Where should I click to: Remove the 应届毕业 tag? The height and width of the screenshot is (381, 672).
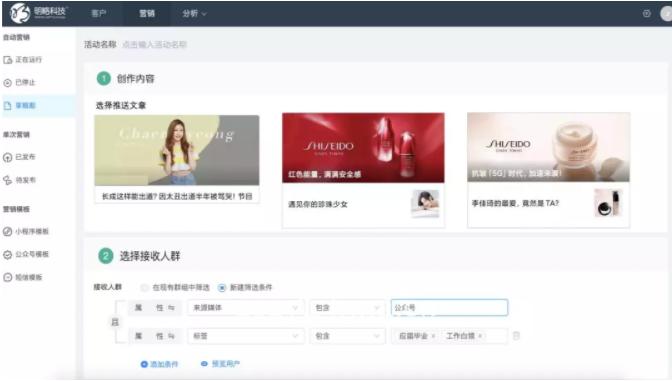pos(433,336)
